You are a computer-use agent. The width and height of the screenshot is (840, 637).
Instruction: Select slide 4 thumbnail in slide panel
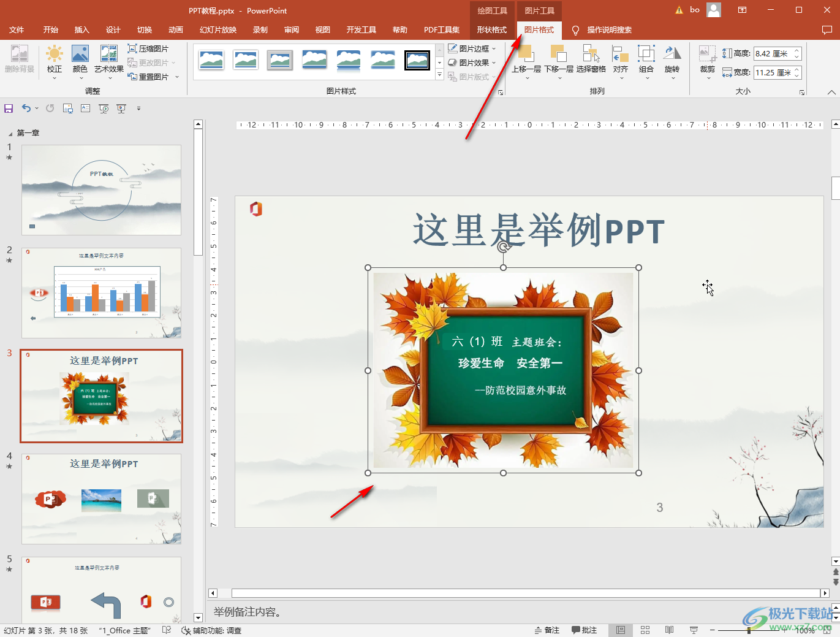tap(101, 499)
